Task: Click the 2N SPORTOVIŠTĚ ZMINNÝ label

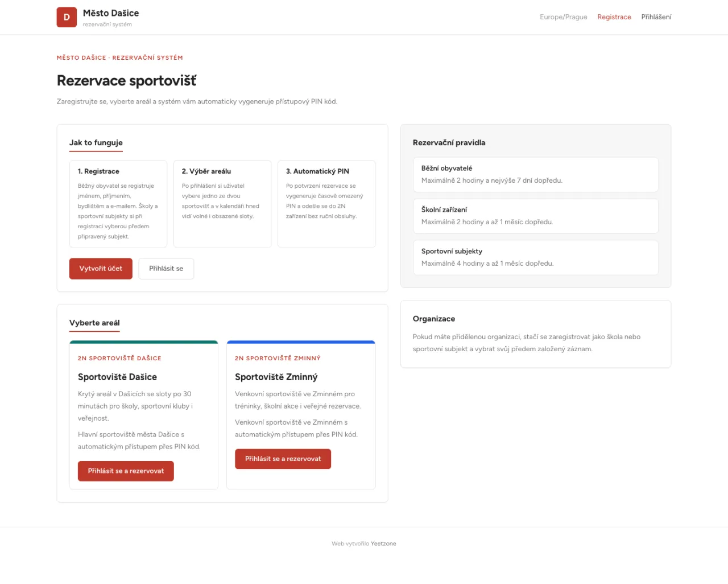Action: 278,358
